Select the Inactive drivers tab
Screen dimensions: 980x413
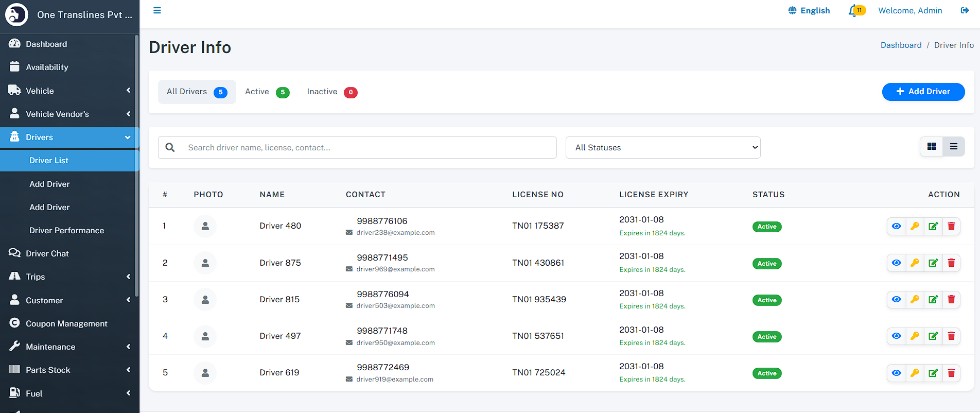coord(331,92)
